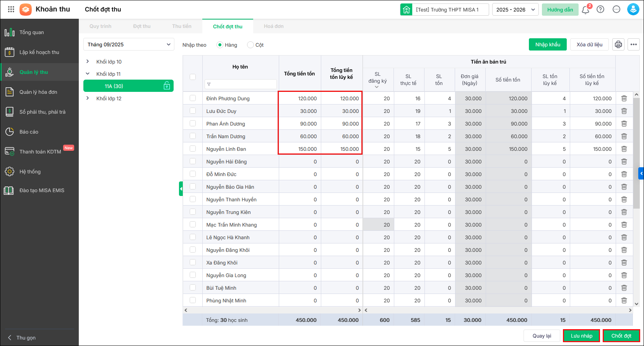Open the Tháng 09/2025 month dropdown
The height and width of the screenshot is (346, 644).
pos(128,44)
